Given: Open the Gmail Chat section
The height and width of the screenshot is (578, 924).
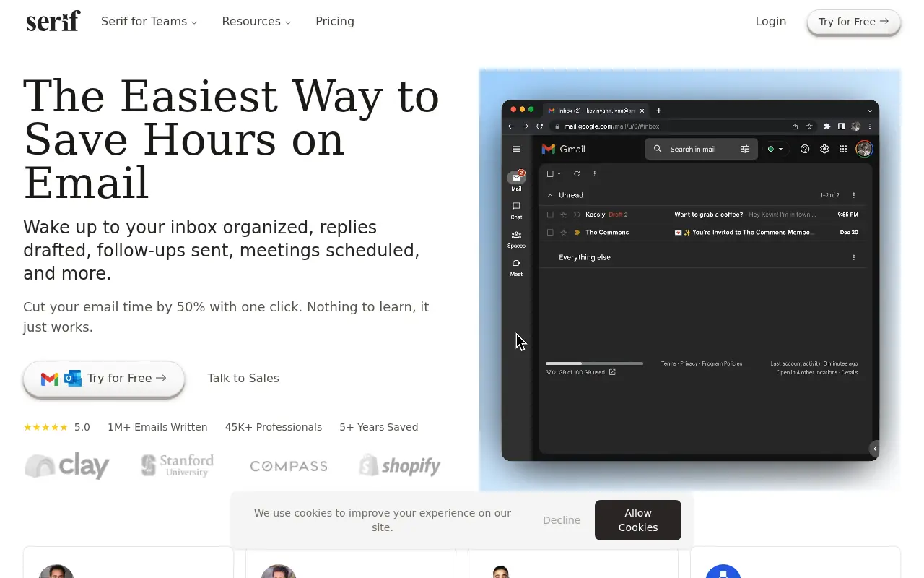Looking at the screenshot, I should point(516,207).
